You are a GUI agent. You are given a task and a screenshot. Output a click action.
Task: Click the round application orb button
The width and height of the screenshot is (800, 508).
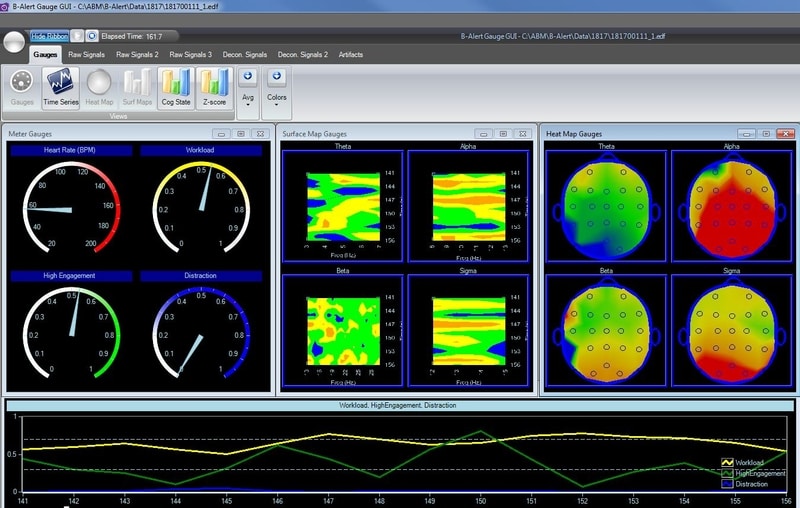[15, 42]
